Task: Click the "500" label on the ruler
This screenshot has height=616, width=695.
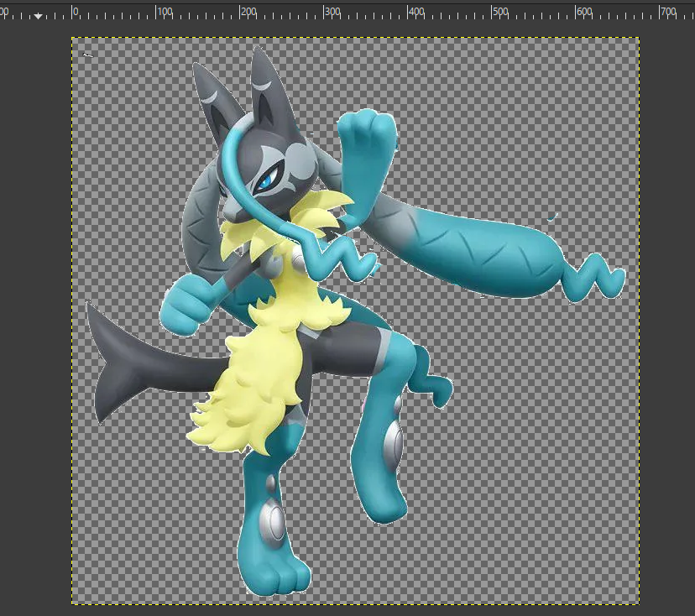Action: [x=500, y=12]
